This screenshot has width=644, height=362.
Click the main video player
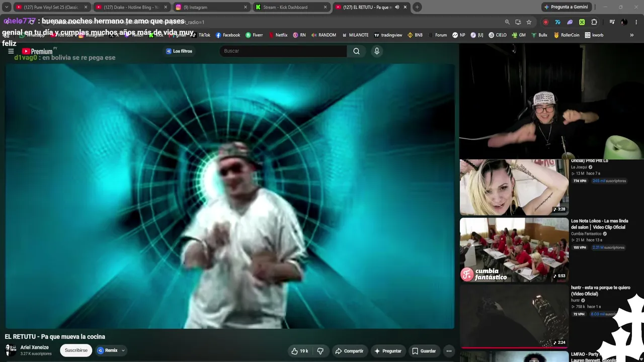click(x=230, y=196)
